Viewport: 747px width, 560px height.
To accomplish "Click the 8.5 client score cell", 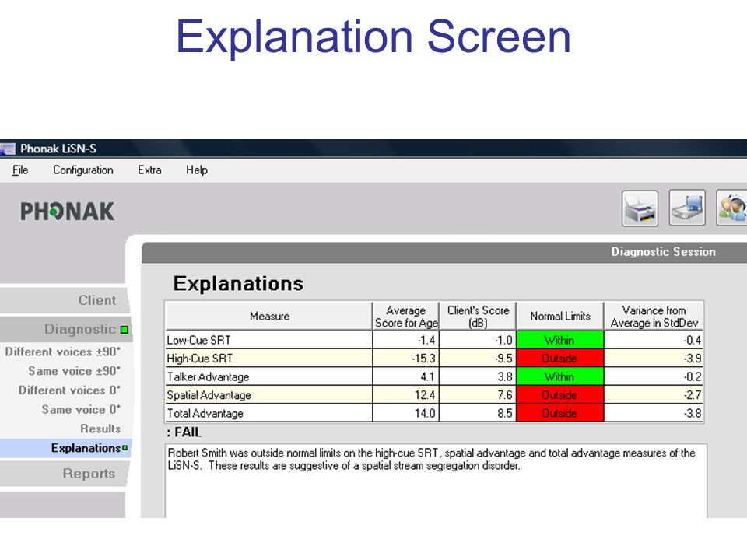I will 477,413.
